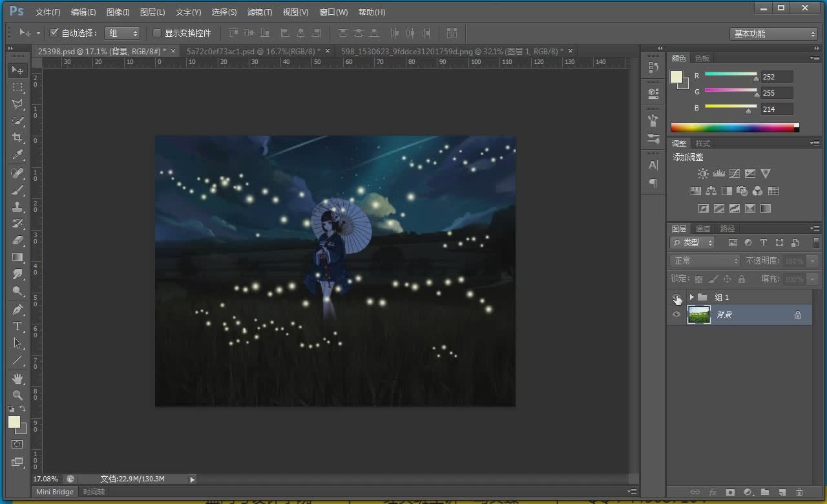Create a new group folder icon
Viewport: 827px width, 504px height.
click(x=765, y=492)
